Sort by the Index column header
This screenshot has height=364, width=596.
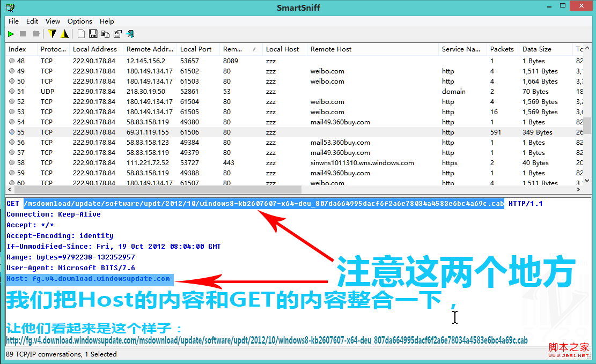click(x=21, y=49)
